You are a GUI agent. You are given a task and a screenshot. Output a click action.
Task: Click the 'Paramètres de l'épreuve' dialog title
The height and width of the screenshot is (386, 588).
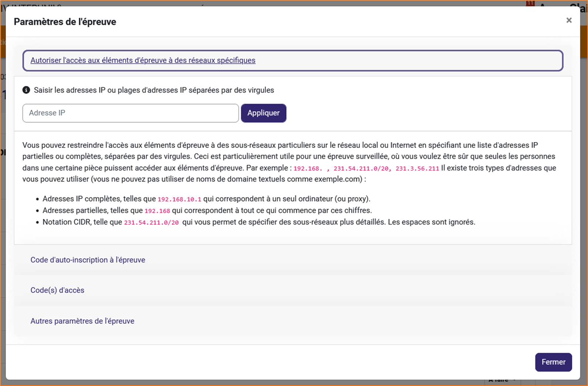point(65,22)
